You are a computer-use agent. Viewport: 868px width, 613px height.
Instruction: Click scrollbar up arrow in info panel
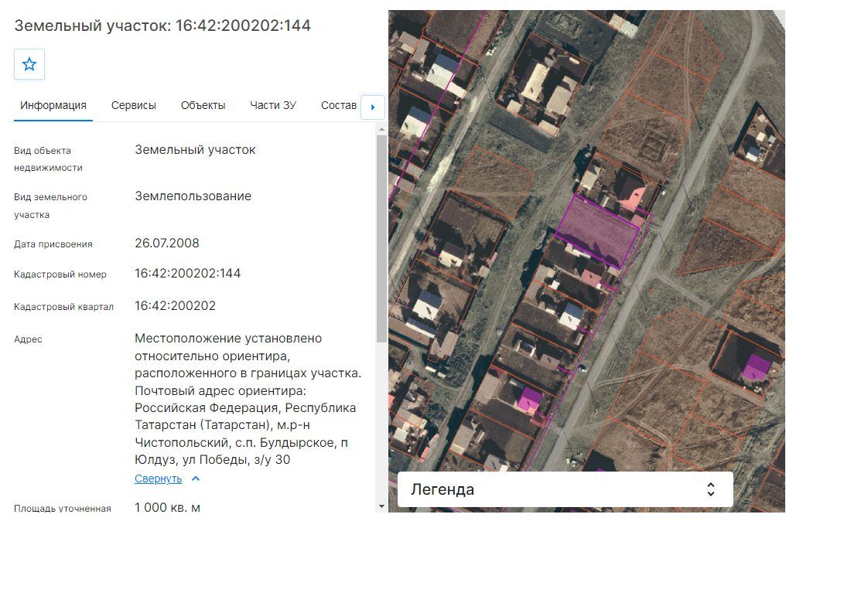(x=381, y=129)
